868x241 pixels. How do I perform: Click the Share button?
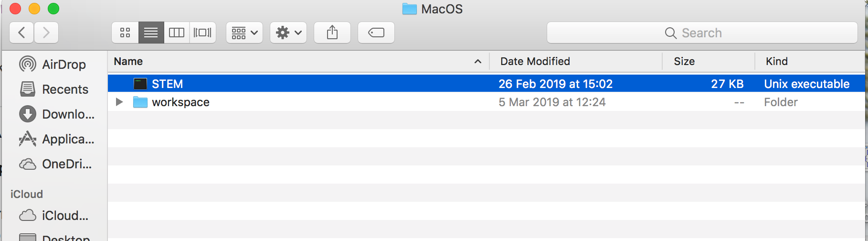[x=332, y=33]
